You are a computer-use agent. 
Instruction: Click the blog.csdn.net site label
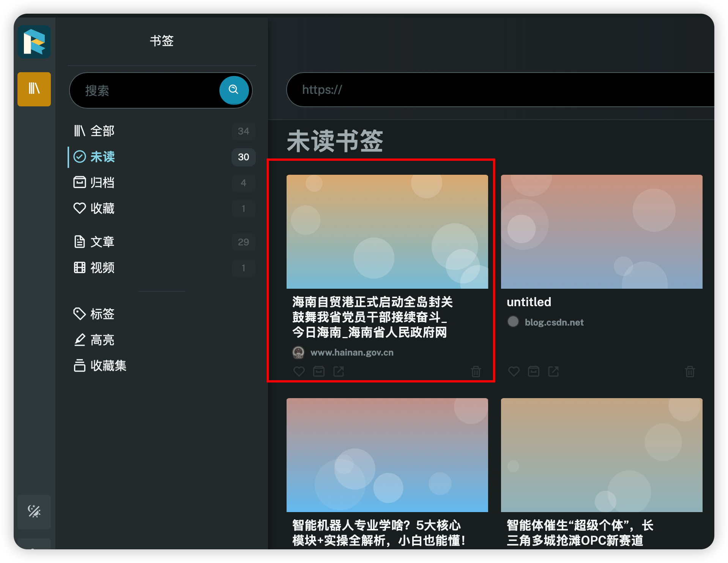(x=554, y=322)
